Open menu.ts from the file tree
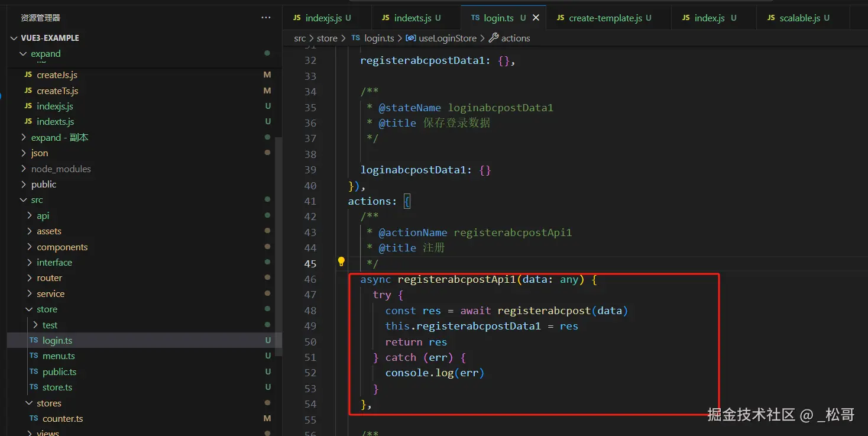868x436 pixels. [x=59, y=356]
